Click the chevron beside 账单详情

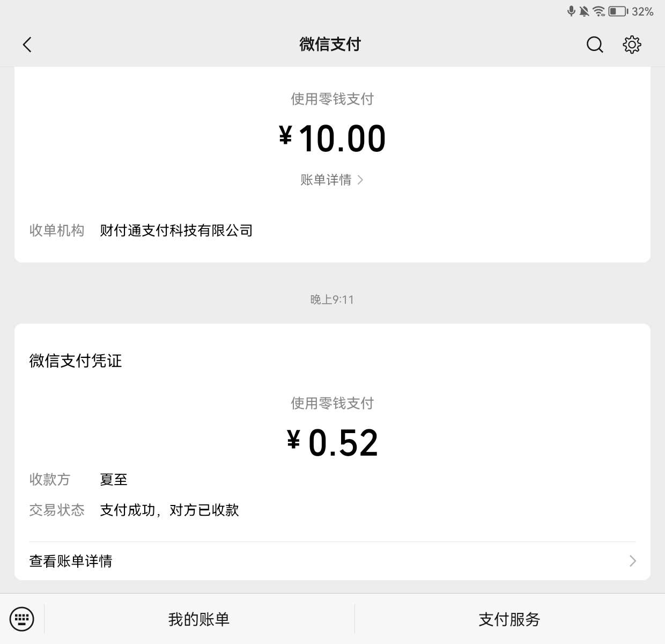point(360,180)
